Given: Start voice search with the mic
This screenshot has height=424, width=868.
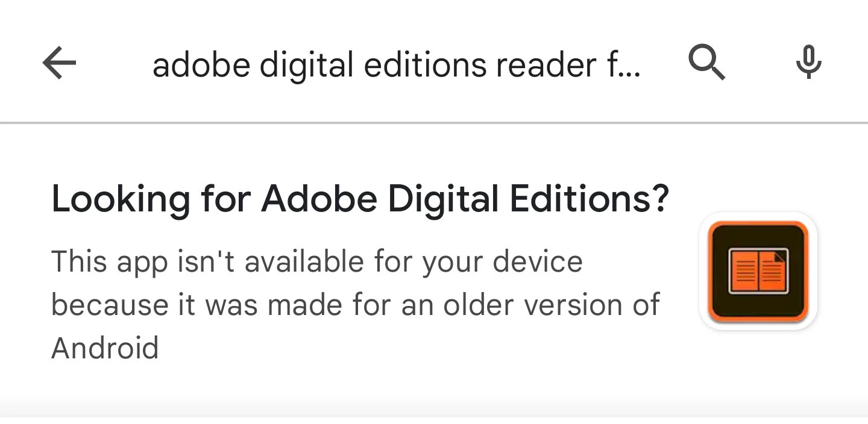Looking at the screenshot, I should [808, 63].
